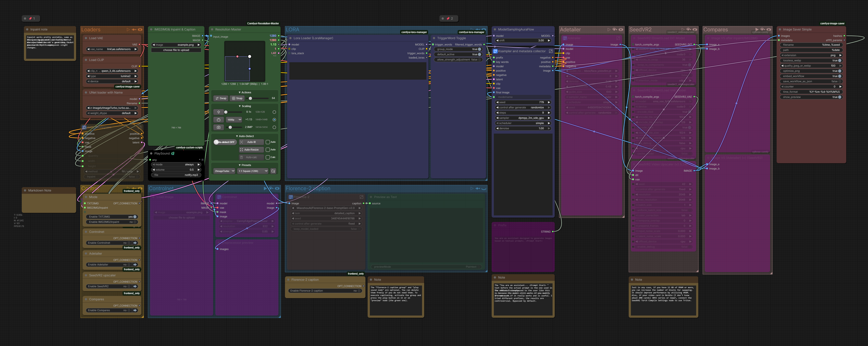This screenshot has height=346, width=868.
Task: Run the Compares group play icon
Action: click(757, 30)
